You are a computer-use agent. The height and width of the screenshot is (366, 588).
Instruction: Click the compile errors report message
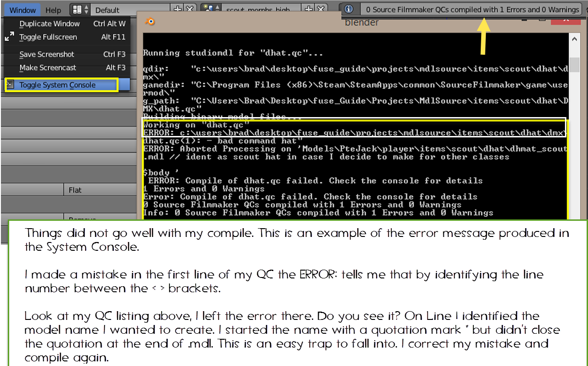(472, 9)
